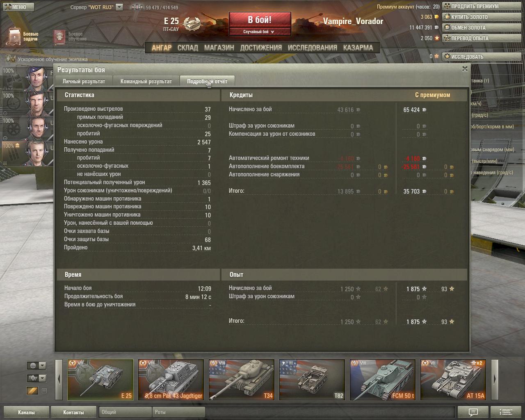Click Нанесено урона value 2 547
525x420 pixels.
click(x=204, y=142)
